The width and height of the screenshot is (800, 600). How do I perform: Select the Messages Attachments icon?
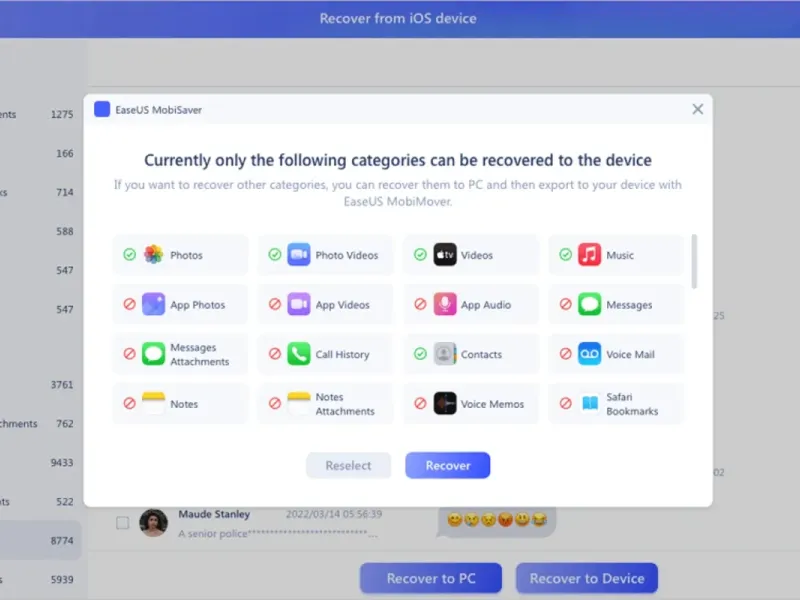(153, 354)
